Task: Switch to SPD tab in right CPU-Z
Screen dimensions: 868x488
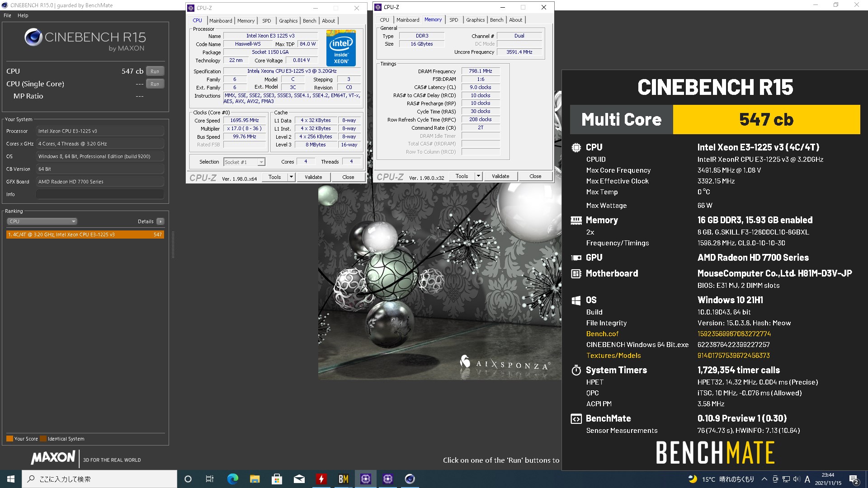Action: pyautogui.click(x=454, y=20)
